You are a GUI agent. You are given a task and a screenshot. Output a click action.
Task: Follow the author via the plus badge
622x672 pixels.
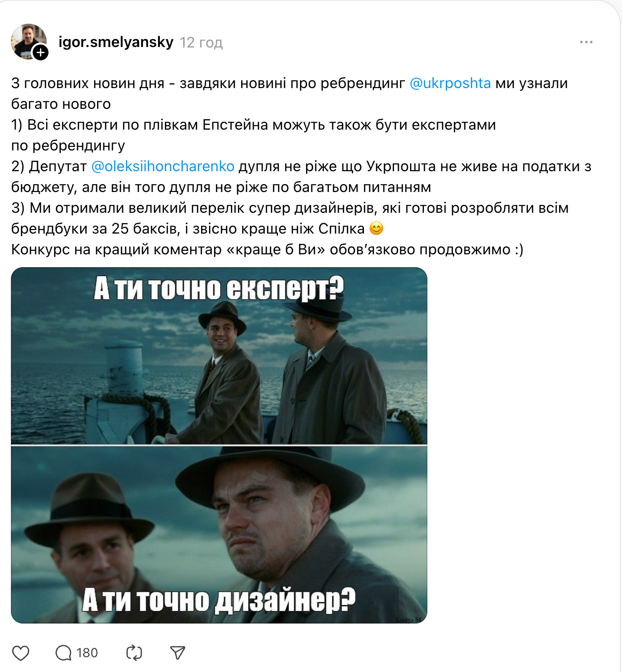(41, 52)
